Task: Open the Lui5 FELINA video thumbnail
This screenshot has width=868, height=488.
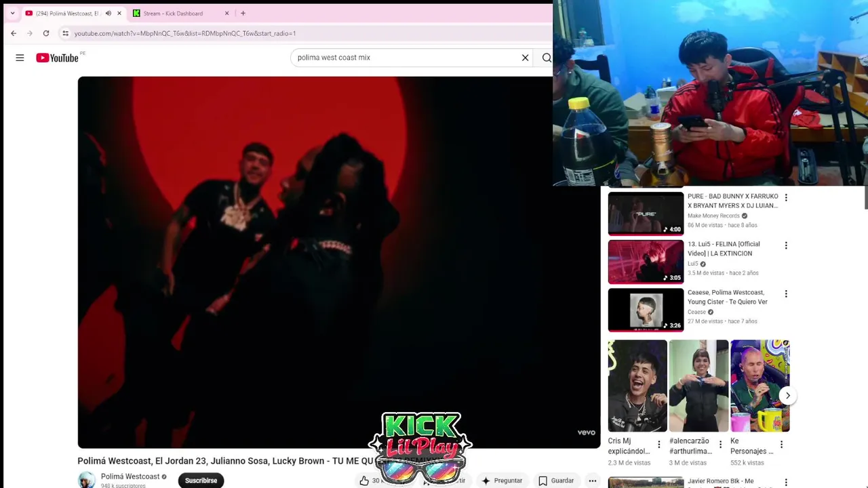Action: pos(646,262)
